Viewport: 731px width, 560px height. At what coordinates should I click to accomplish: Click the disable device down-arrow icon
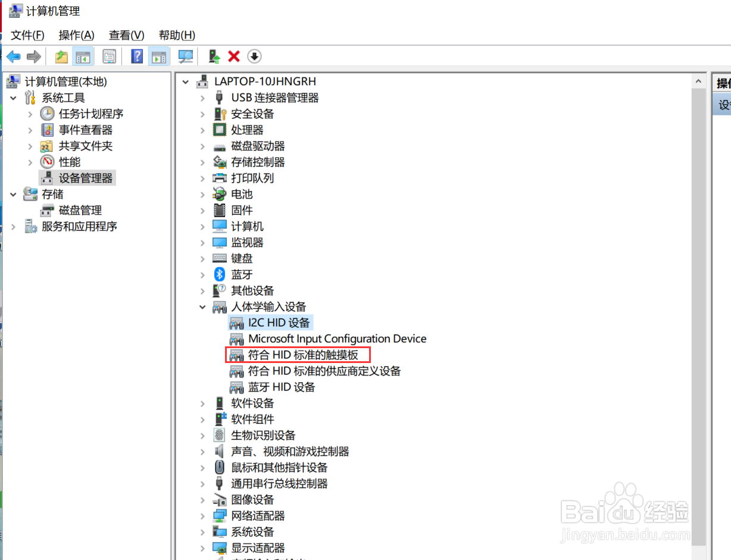(254, 56)
